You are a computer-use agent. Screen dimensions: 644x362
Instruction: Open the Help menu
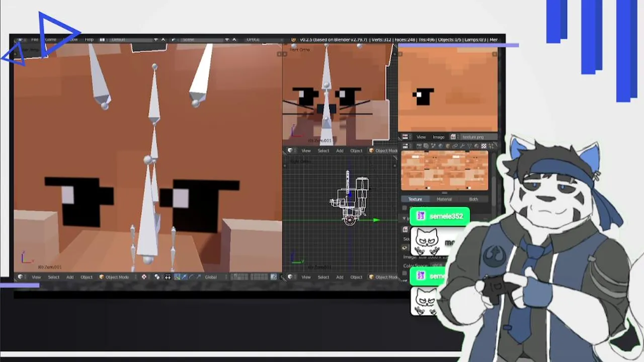click(89, 39)
